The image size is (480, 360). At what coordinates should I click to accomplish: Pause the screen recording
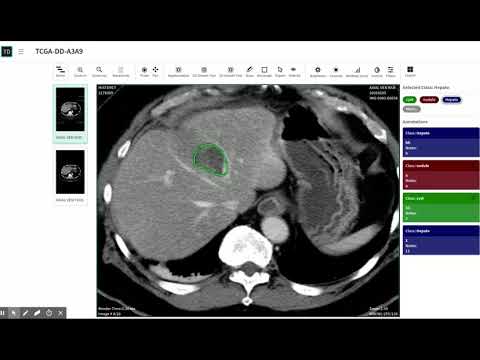coord(3,313)
